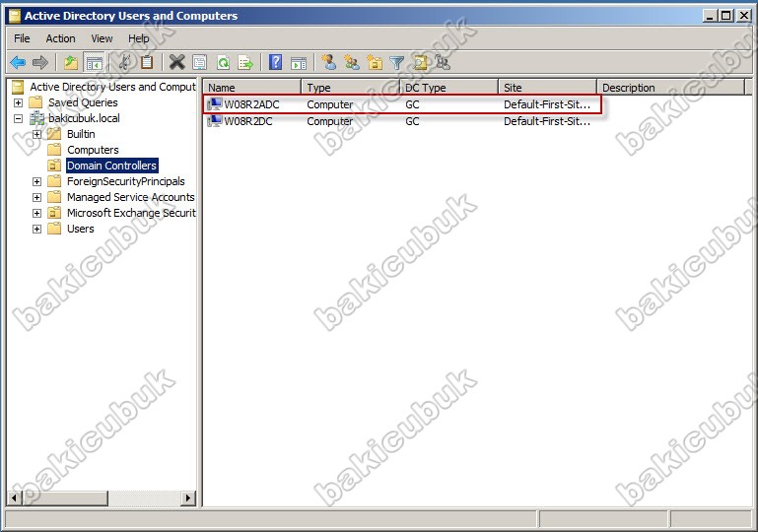This screenshot has height=532, width=758.
Task: Sort by the Description column header
Action: (x=671, y=88)
